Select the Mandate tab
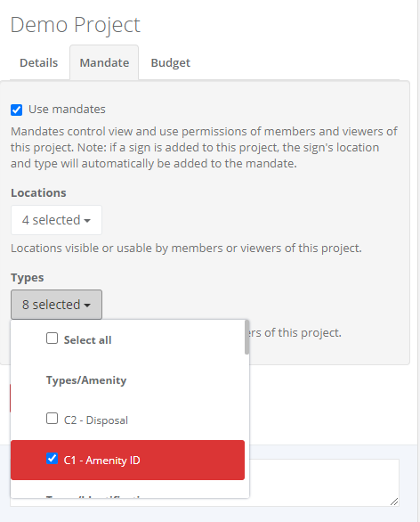 click(104, 62)
